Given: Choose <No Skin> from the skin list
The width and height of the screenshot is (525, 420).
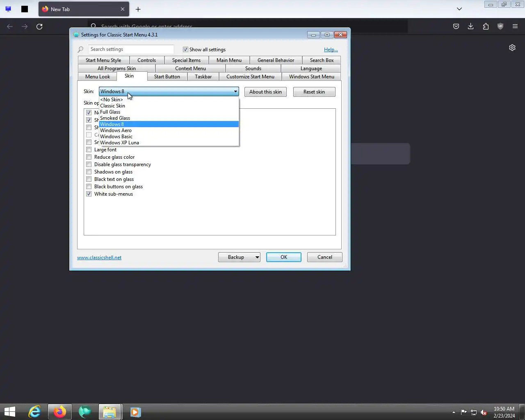Looking at the screenshot, I should tap(169, 100).
